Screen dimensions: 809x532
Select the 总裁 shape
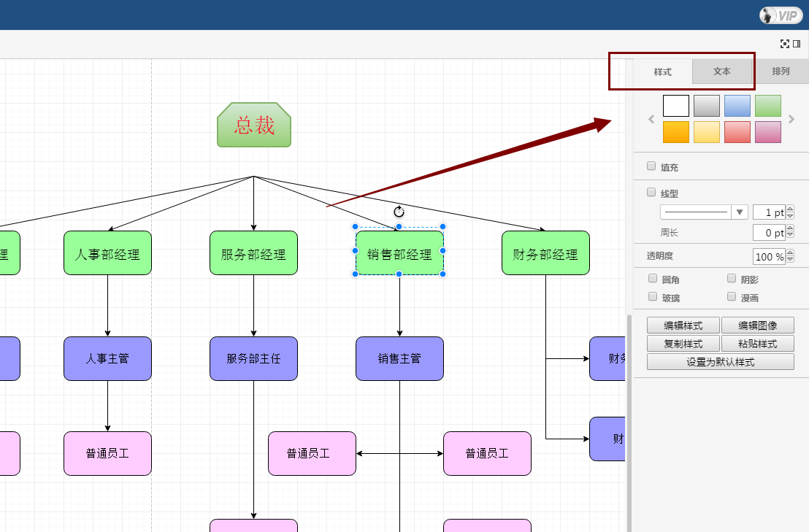coord(254,125)
